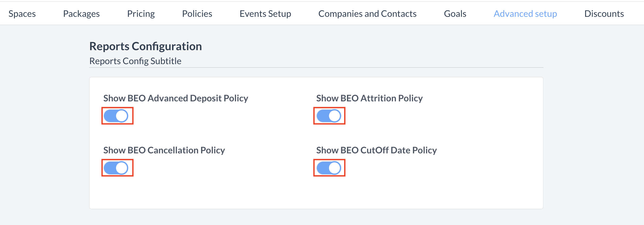The image size is (644, 225).
Task: Toggle off Show BEO Cancellation Policy
Action: click(117, 168)
